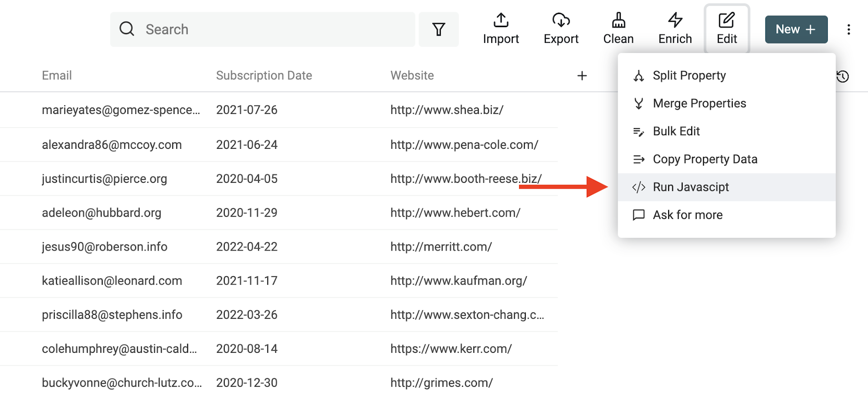Open the Import tool

tap(500, 29)
